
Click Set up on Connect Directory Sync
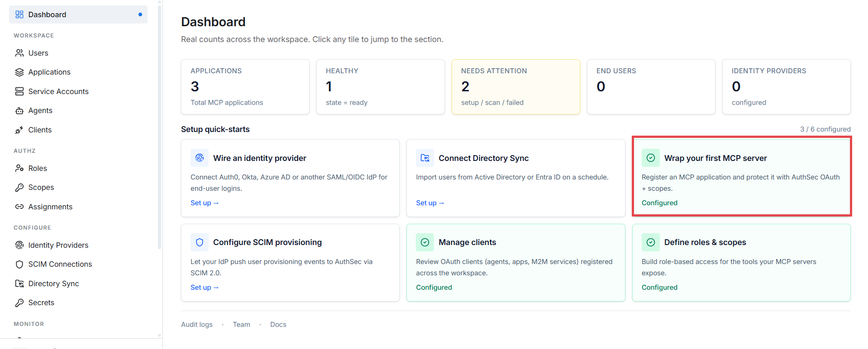pos(430,203)
